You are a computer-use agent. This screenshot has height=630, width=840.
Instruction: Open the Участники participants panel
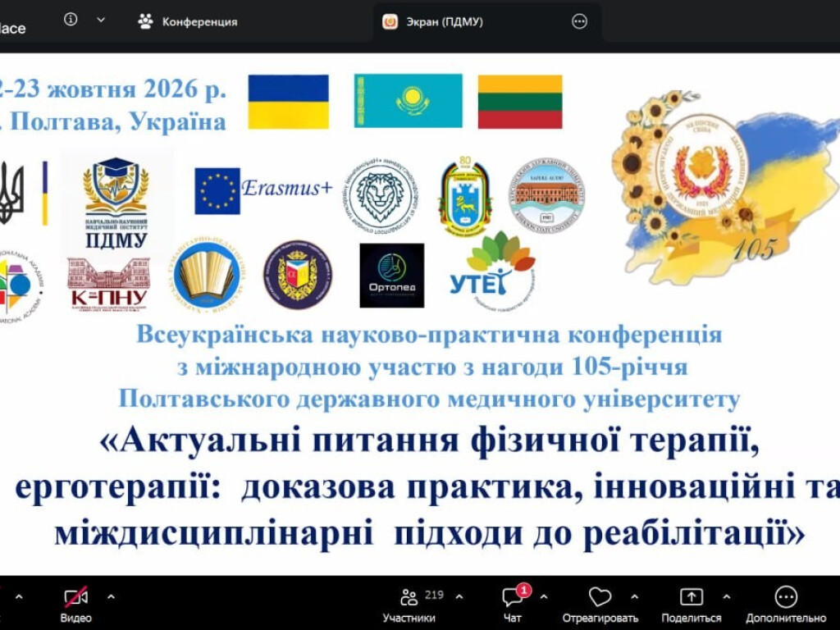click(x=409, y=605)
